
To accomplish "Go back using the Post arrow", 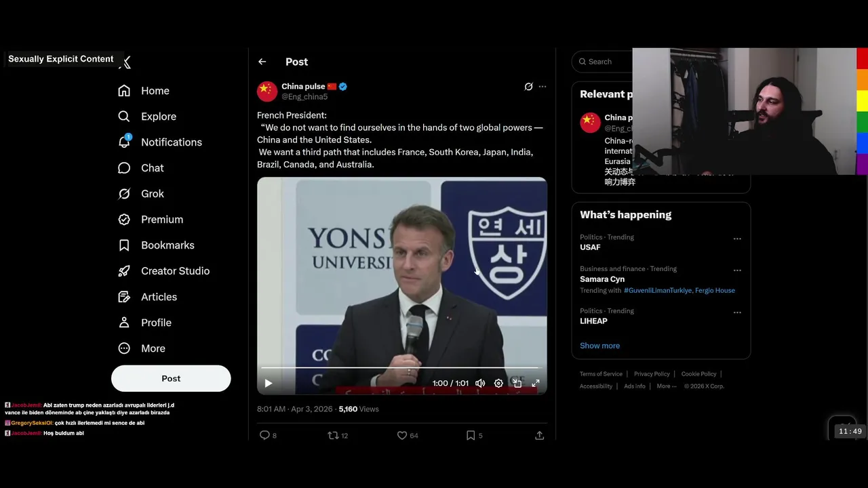I will [x=262, y=62].
